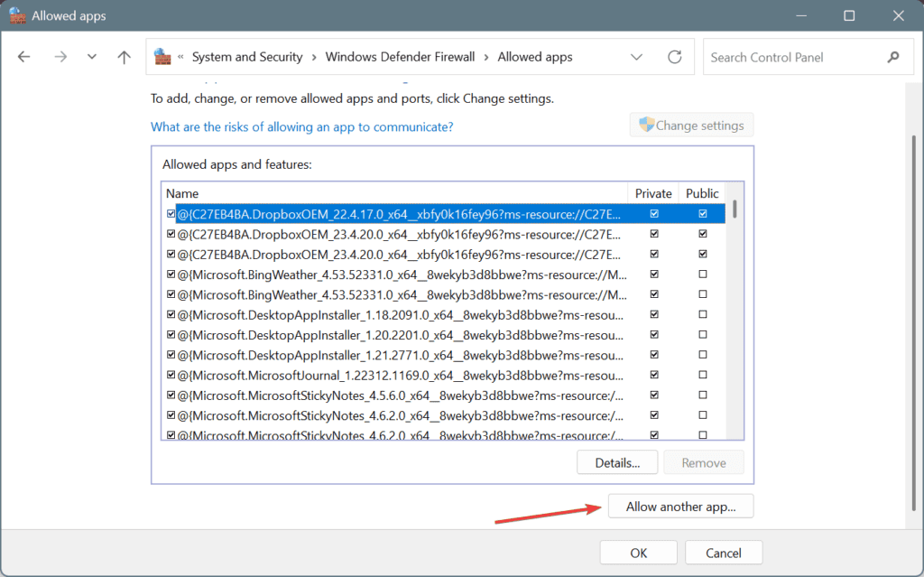Click the Remove button
Viewport: 924px width, 577px height.
(704, 462)
